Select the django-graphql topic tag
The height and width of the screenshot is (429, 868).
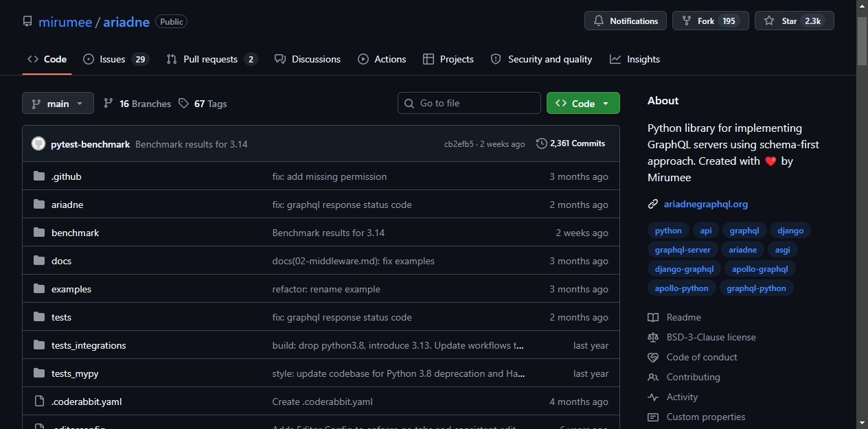click(684, 269)
